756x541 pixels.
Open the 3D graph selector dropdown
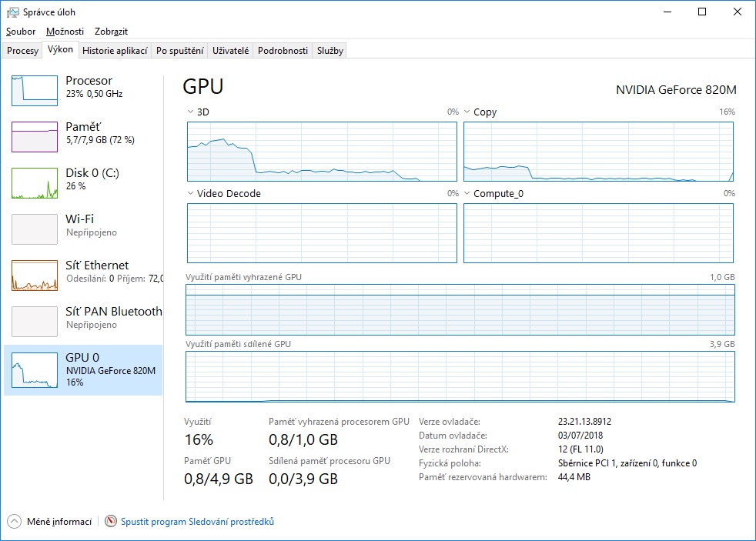191,112
